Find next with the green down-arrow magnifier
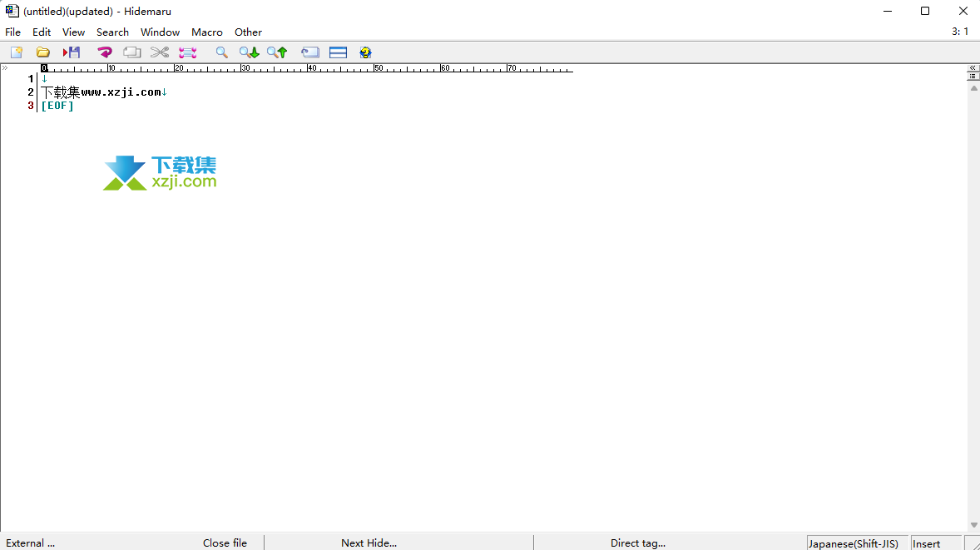This screenshot has height=550, width=980. pos(249,52)
